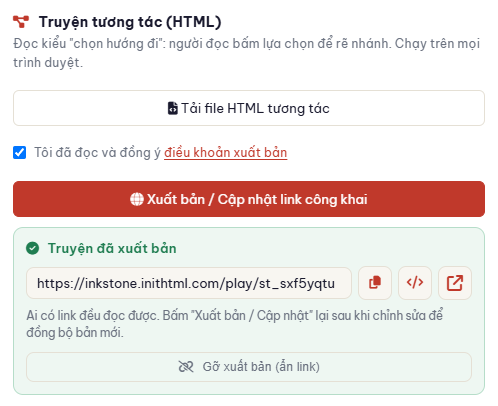The image size is (498, 406).
Task: Get the embed code icon
Action: (x=415, y=283)
